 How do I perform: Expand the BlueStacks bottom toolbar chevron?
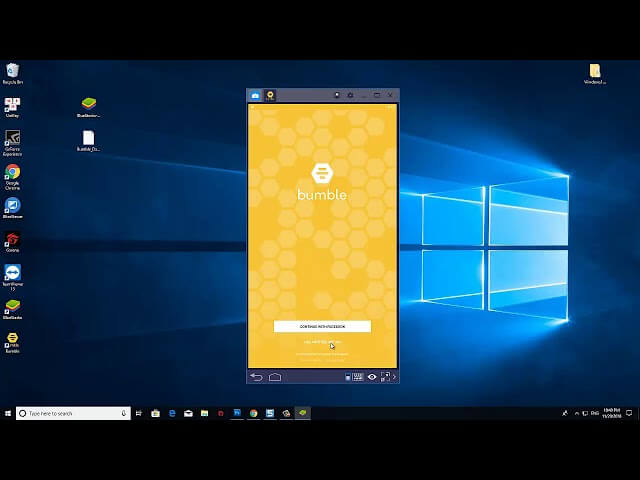(394, 377)
